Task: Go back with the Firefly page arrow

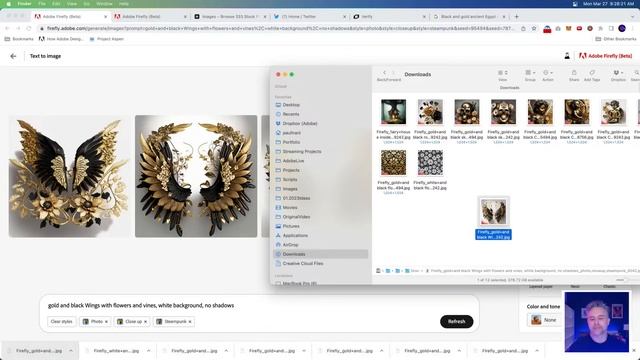Action: tap(13, 56)
